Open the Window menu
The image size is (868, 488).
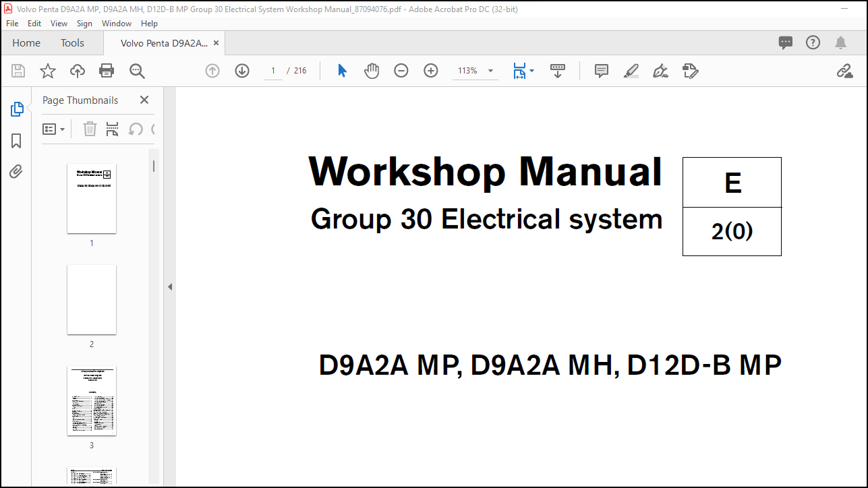(117, 23)
